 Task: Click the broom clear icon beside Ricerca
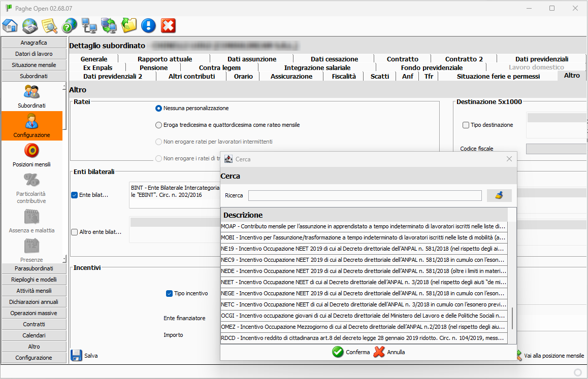tap(499, 196)
